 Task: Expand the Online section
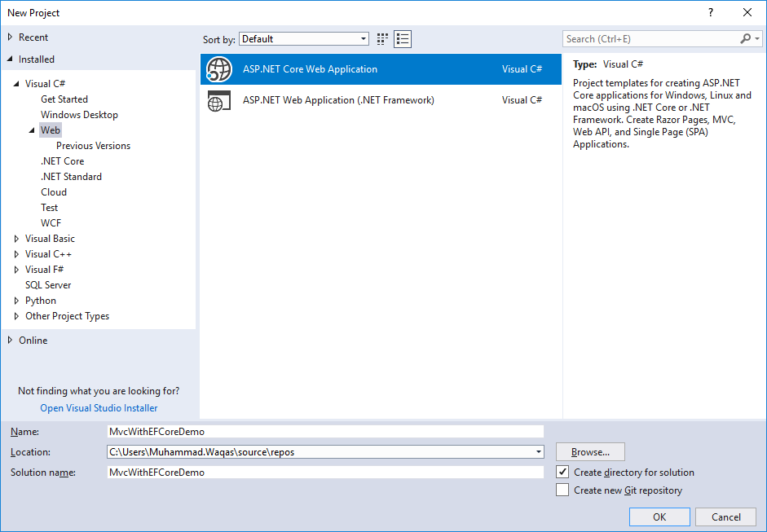click(x=10, y=341)
